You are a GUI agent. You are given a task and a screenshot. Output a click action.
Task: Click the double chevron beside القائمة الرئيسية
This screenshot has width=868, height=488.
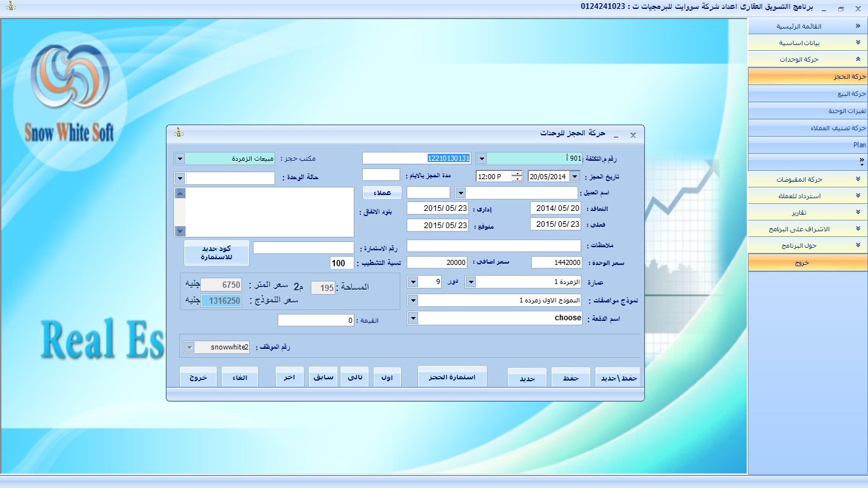click(x=858, y=26)
